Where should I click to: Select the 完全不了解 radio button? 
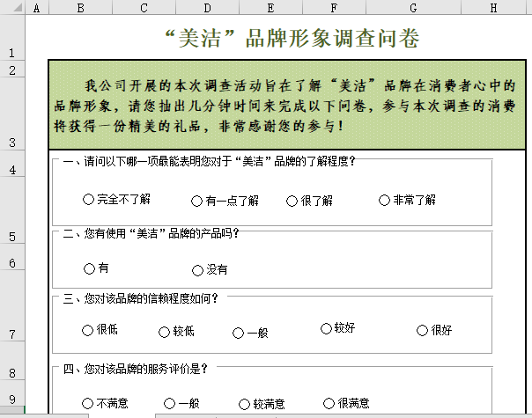pyautogui.click(x=88, y=200)
